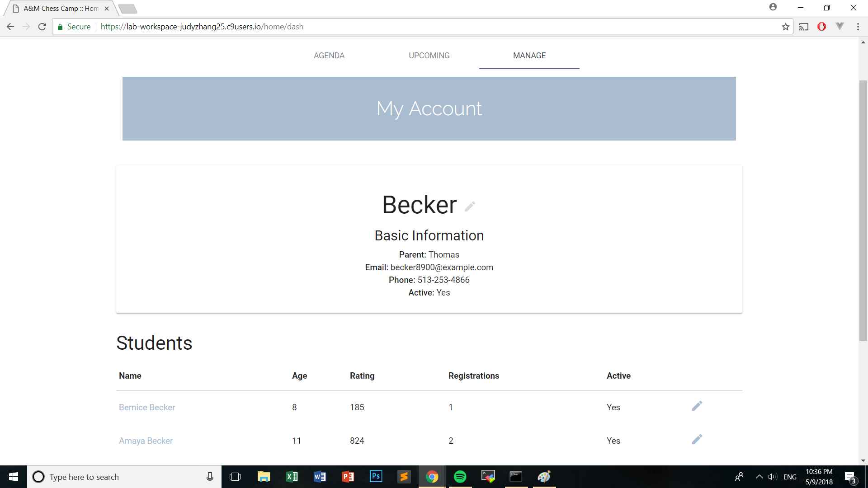Viewport: 868px width, 488px height.
Task: Open the Chrome user profile menu
Action: tap(773, 7)
